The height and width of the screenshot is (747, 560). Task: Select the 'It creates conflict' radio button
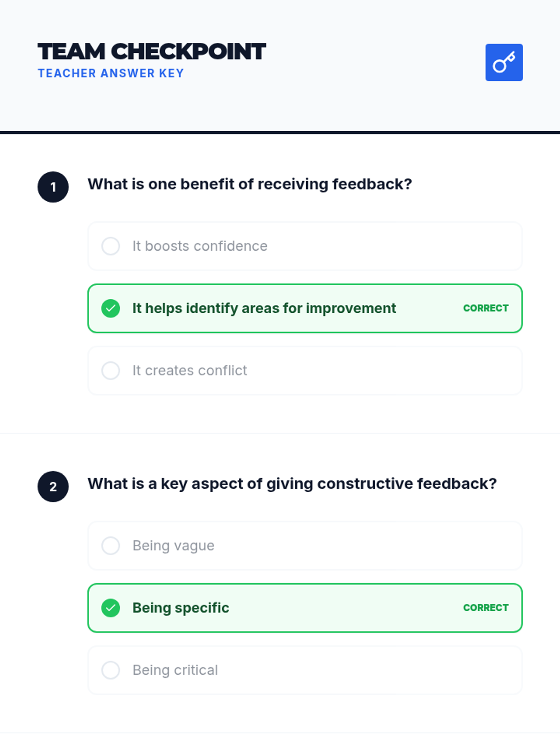coord(111,371)
